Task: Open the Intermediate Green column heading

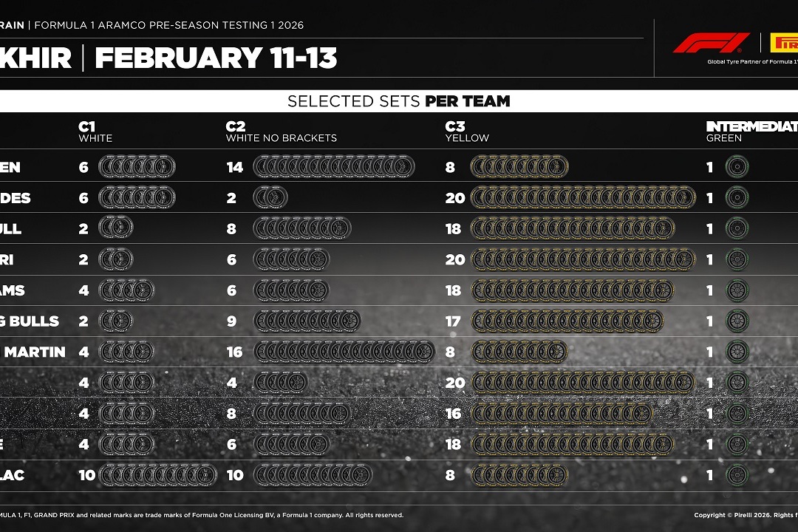Action: pyautogui.click(x=751, y=132)
